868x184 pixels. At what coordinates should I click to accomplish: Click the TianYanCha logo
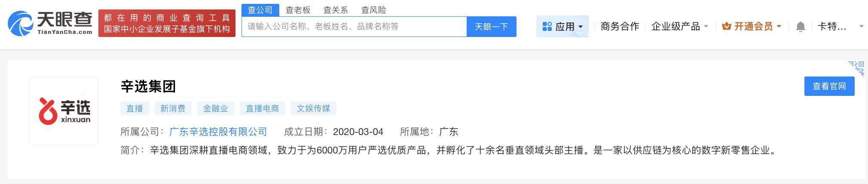[x=50, y=23]
